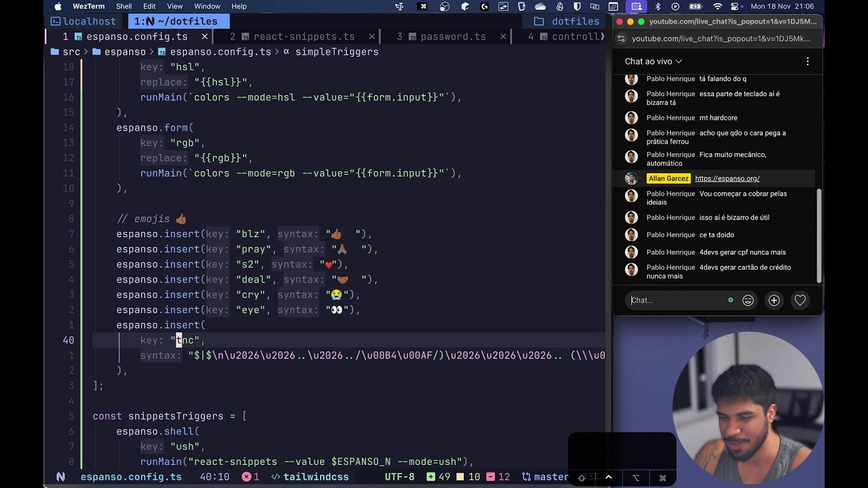
Task: Click the calendar icon in menu bar
Action: (x=613, y=6)
